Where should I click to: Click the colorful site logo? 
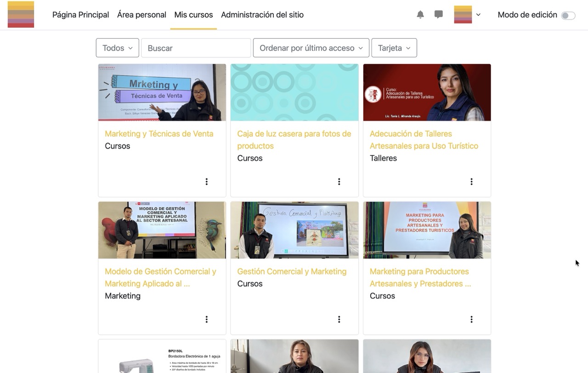[x=21, y=14]
